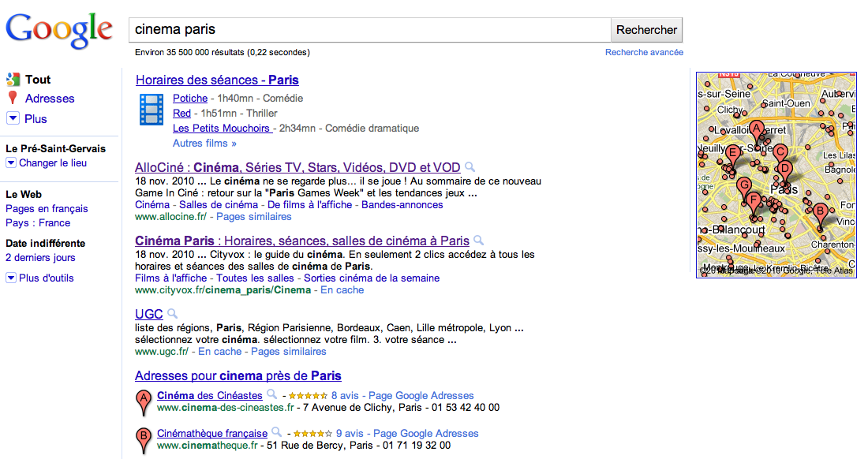Click star rating of Cinémathèque française

(312, 434)
